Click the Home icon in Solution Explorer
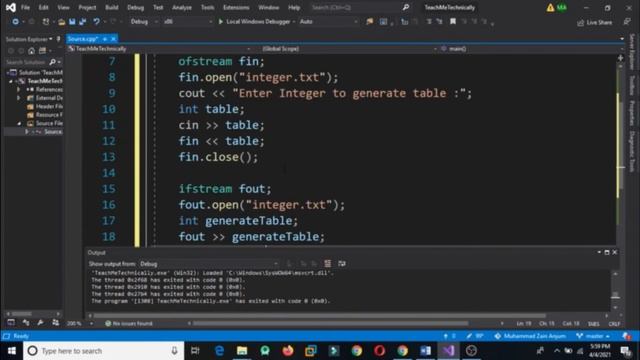Image resolution: width=640 pixels, height=360 pixels. point(31,51)
